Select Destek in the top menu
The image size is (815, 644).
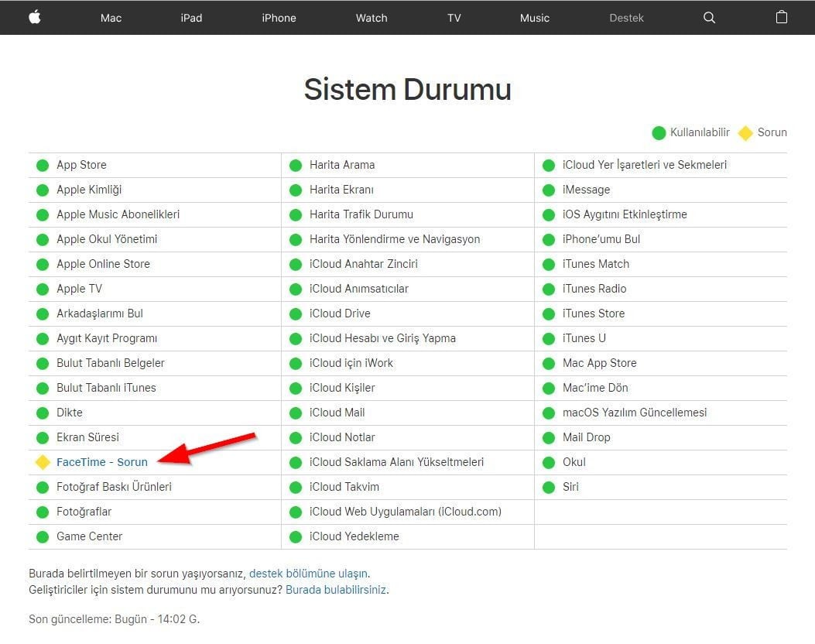[626, 18]
